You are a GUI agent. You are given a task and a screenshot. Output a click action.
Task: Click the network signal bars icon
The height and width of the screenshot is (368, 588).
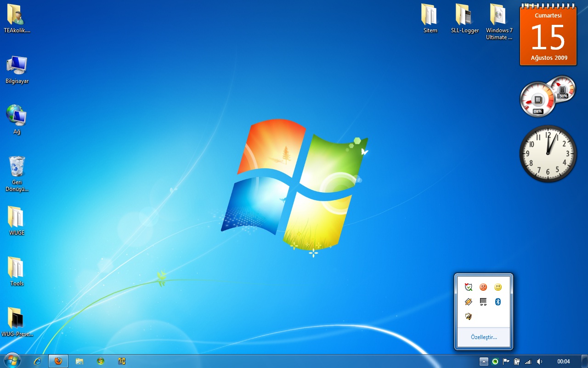click(x=528, y=362)
